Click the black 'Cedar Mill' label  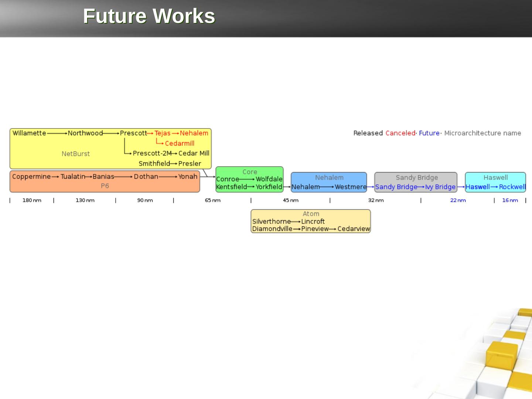coord(194,153)
